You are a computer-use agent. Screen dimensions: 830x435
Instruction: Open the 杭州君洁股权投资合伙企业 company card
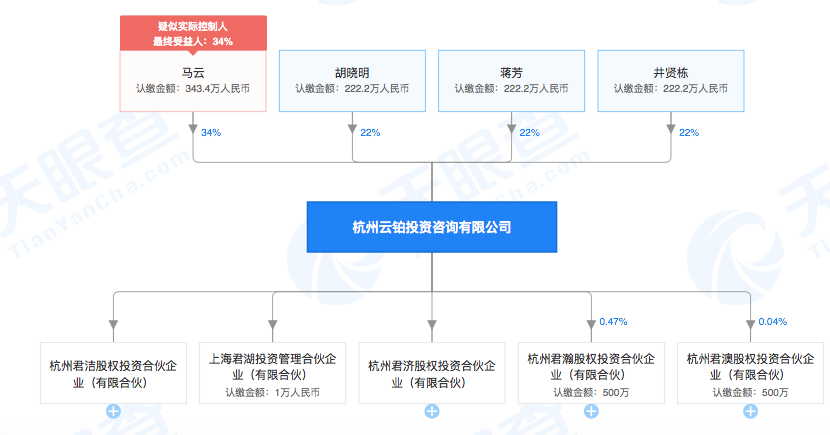click(x=113, y=373)
